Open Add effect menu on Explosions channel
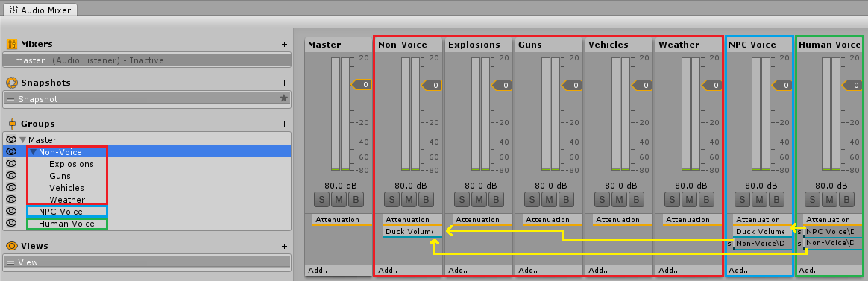Screen dimensions: 868x281 coord(479,271)
